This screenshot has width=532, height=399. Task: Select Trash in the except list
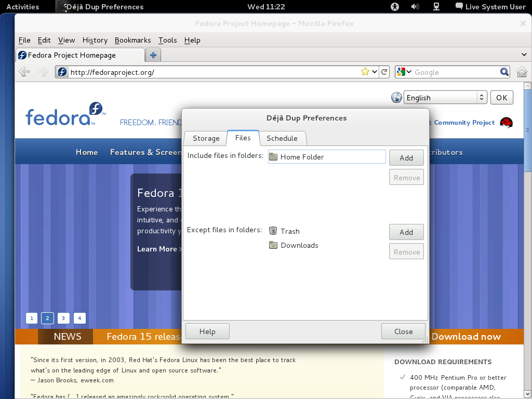pyautogui.click(x=327, y=231)
